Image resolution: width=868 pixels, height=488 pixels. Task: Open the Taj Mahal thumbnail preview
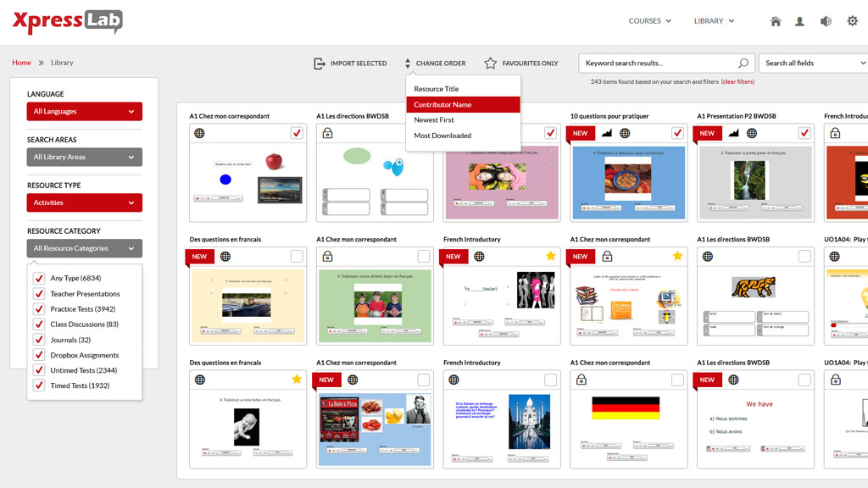502,430
